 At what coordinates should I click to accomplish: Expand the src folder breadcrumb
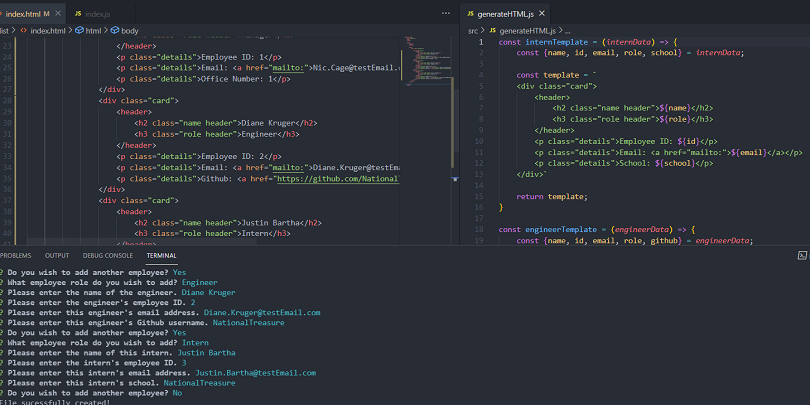pos(474,31)
